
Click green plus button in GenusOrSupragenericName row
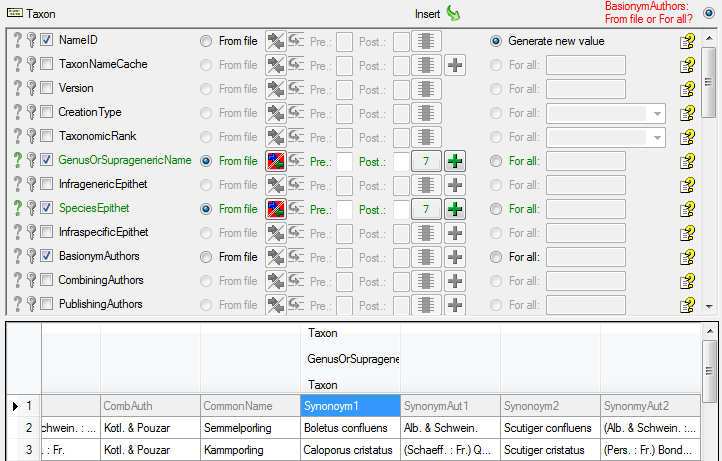point(455,161)
